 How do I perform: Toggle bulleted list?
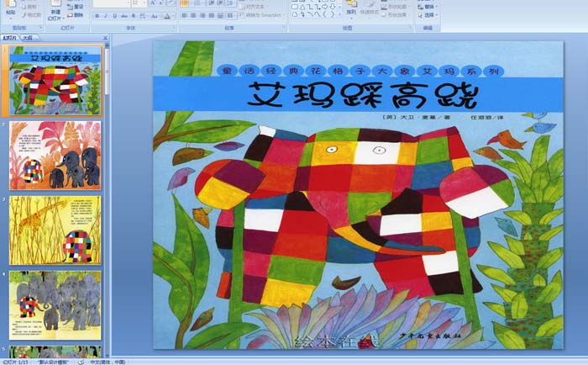[x=184, y=3]
